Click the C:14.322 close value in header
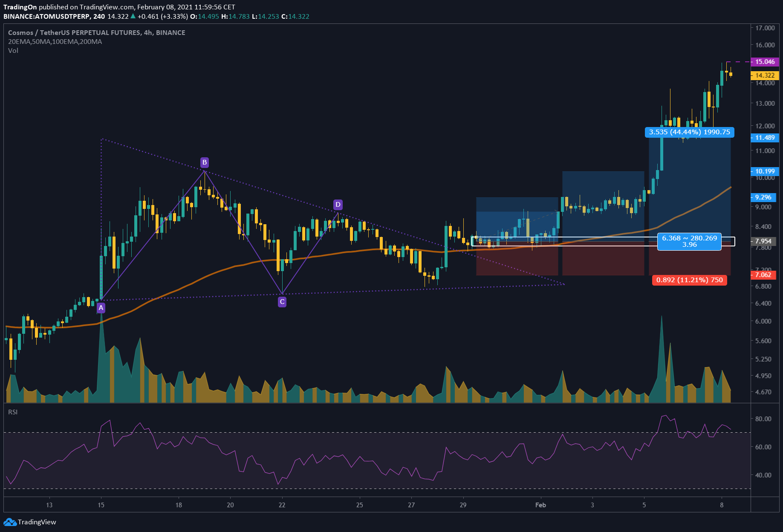The image size is (783, 532). (x=295, y=16)
